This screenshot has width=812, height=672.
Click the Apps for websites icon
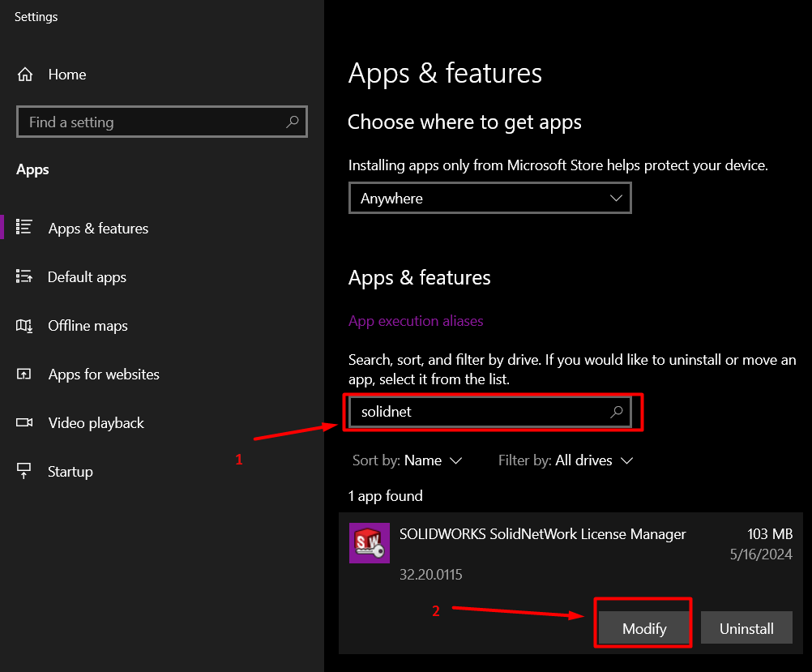[x=24, y=375]
